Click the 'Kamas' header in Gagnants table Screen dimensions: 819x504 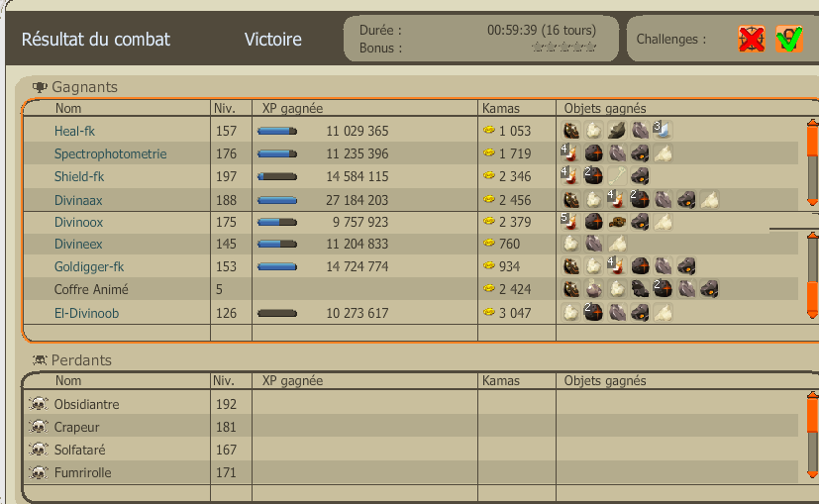click(x=501, y=108)
